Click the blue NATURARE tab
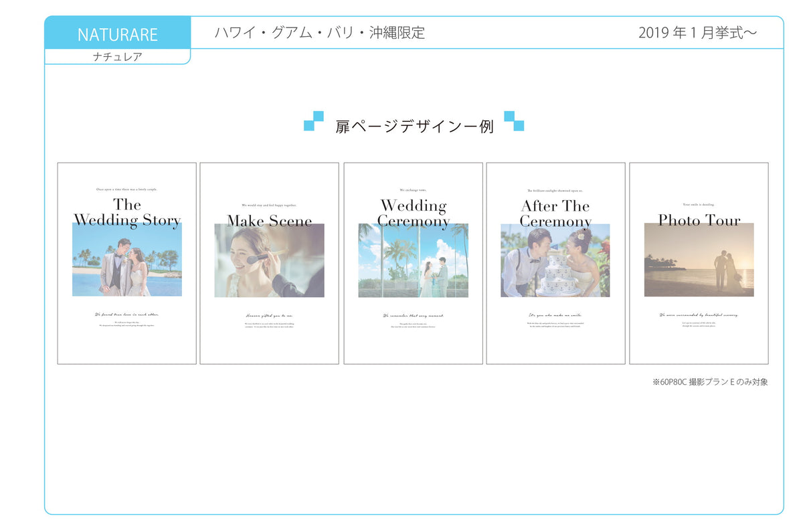Viewport: 803px width, 532px height. click(118, 34)
